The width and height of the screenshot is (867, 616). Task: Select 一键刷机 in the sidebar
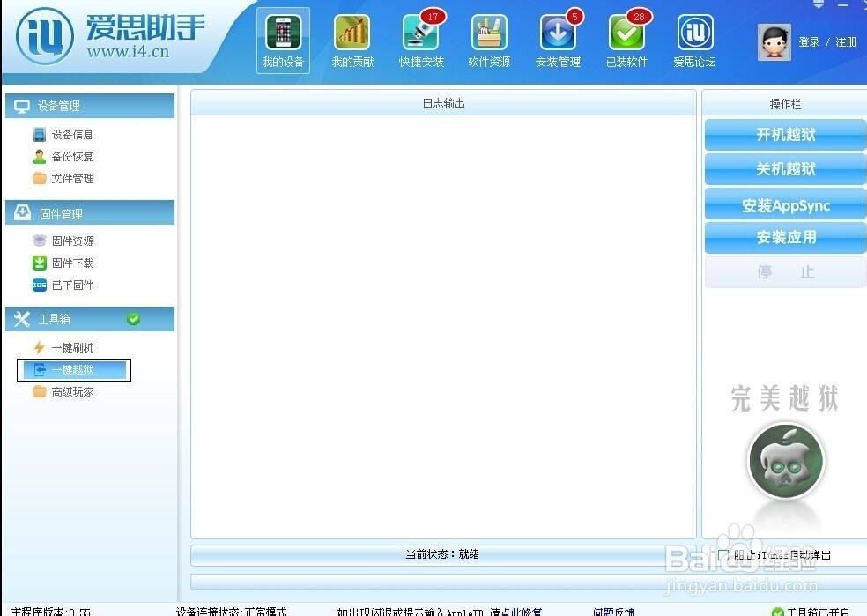point(72,347)
